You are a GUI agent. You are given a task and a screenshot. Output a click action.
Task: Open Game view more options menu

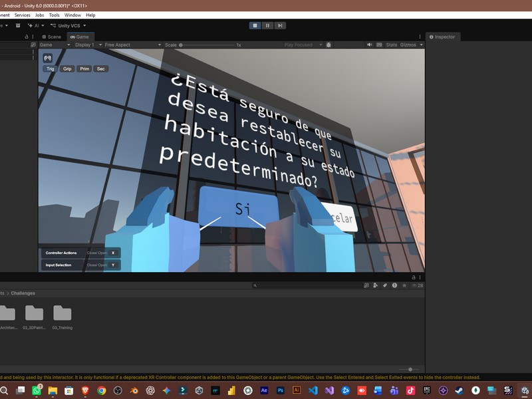420,37
